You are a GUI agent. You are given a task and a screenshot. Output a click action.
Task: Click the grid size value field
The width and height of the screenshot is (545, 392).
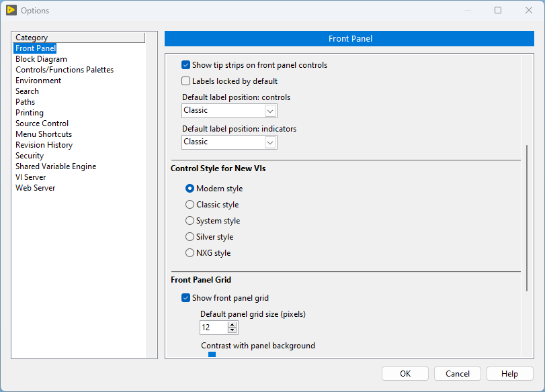click(214, 328)
